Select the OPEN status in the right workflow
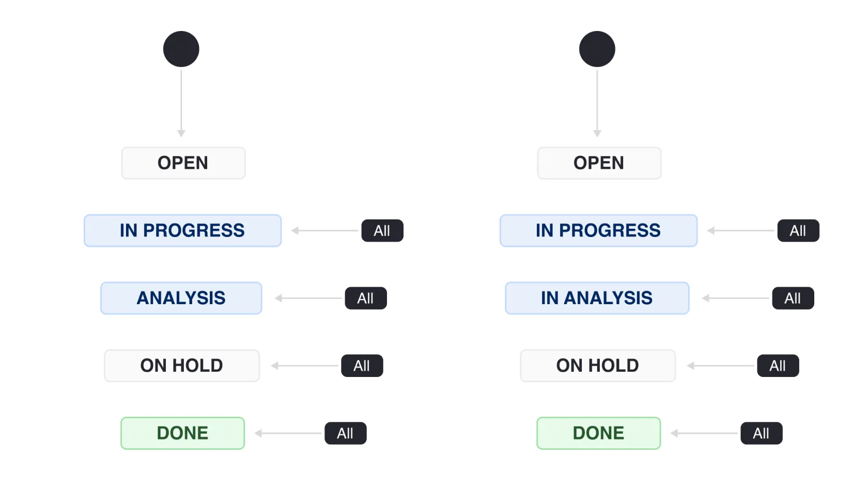 [599, 163]
